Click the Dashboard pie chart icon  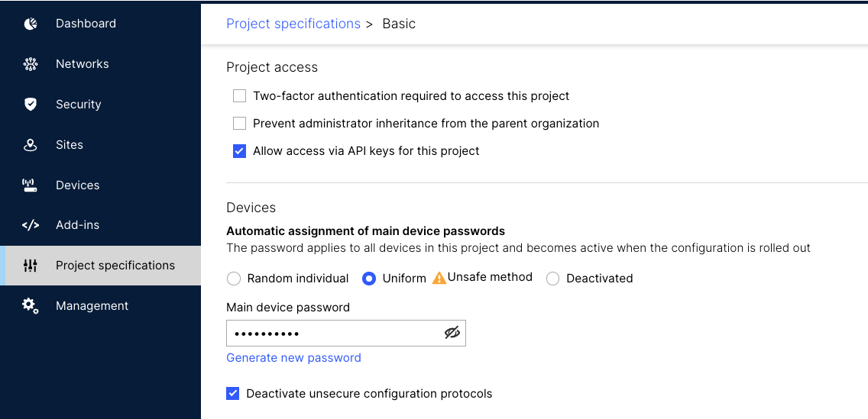coord(31,24)
